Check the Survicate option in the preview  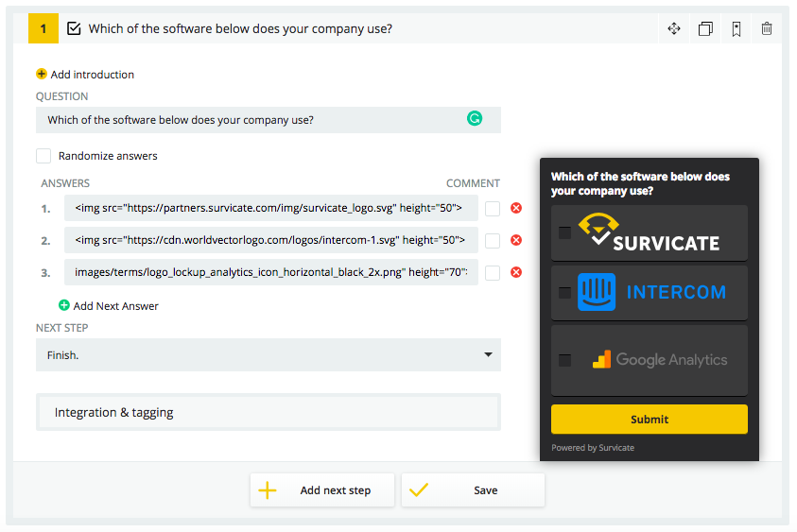564,232
